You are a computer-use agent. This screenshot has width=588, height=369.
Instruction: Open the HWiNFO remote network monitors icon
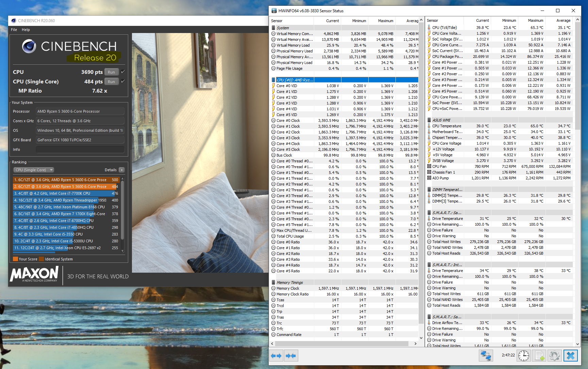(486, 356)
